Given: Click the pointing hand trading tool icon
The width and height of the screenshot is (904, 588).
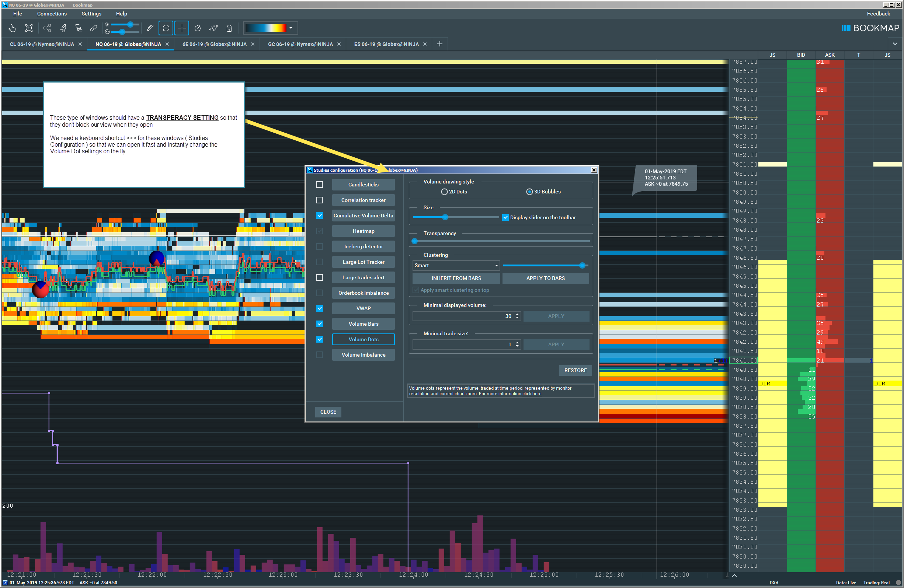Looking at the screenshot, I should tap(12, 28).
